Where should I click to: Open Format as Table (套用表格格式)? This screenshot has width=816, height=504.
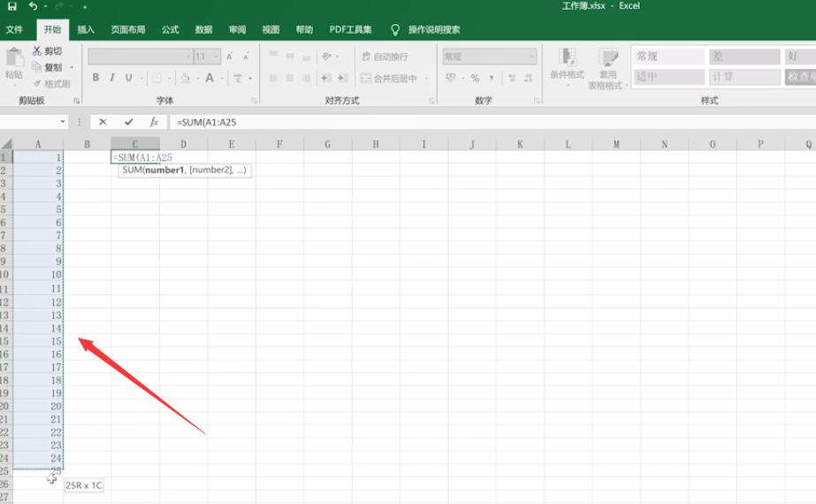[x=608, y=68]
